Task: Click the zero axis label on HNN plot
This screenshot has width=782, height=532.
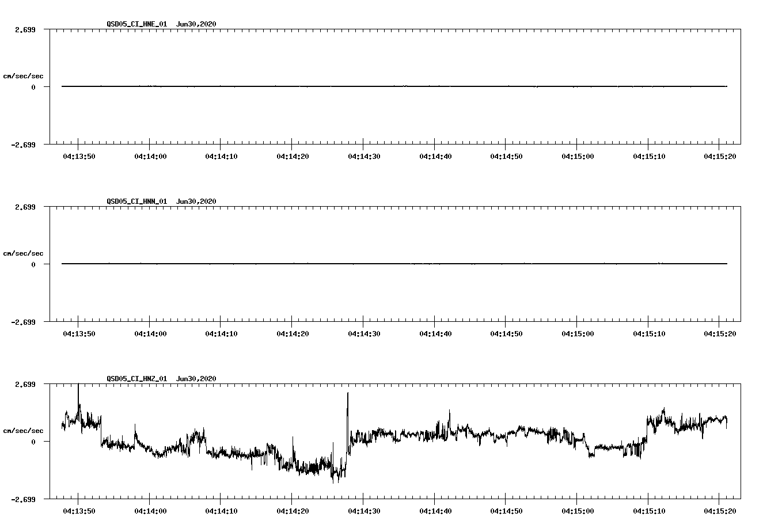Action: point(33,264)
